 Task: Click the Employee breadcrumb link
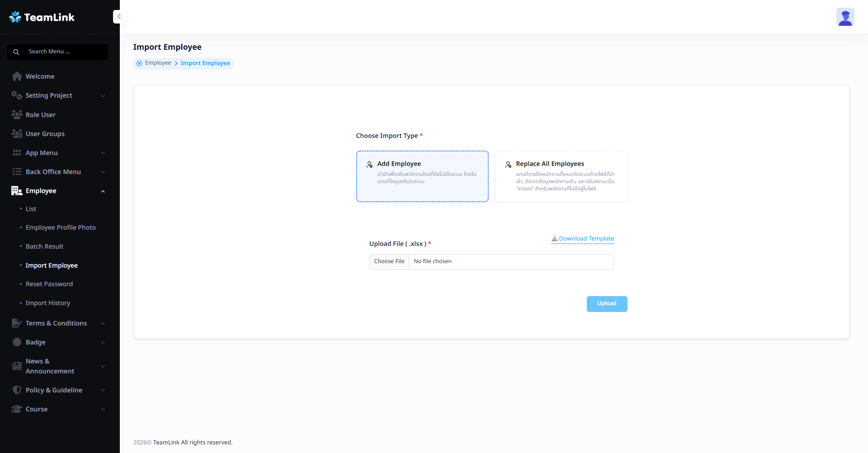coord(158,63)
